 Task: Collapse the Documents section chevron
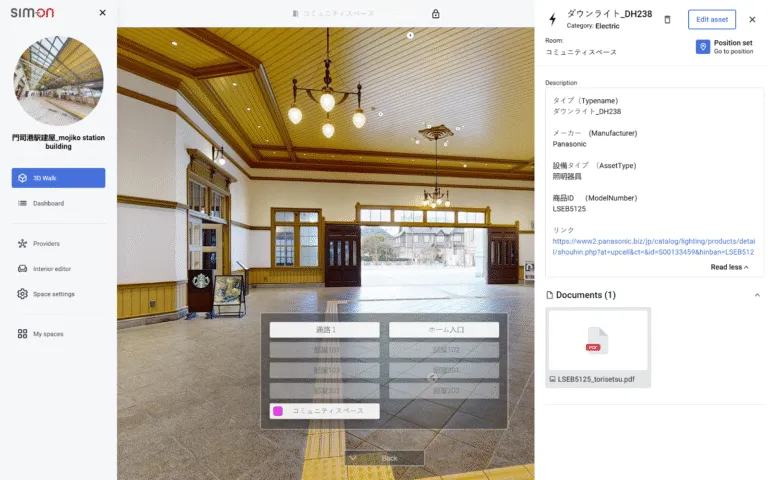click(x=756, y=295)
